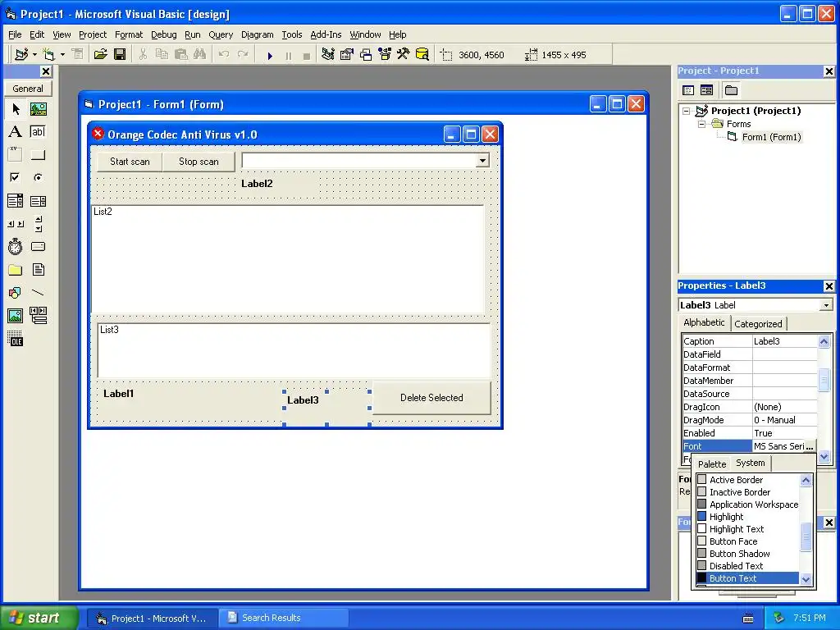Select the PictureBox tool in the toolbox
This screenshot has height=630, width=840.
(38, 109)
